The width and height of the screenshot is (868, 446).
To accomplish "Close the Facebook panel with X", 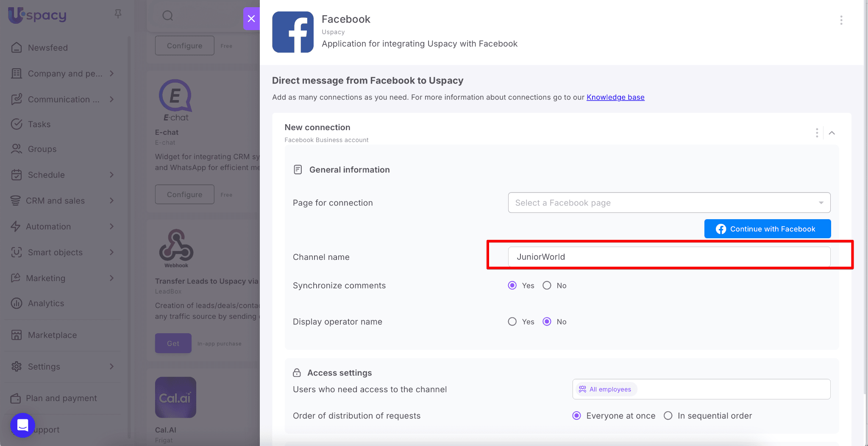I will pos(251,19).
